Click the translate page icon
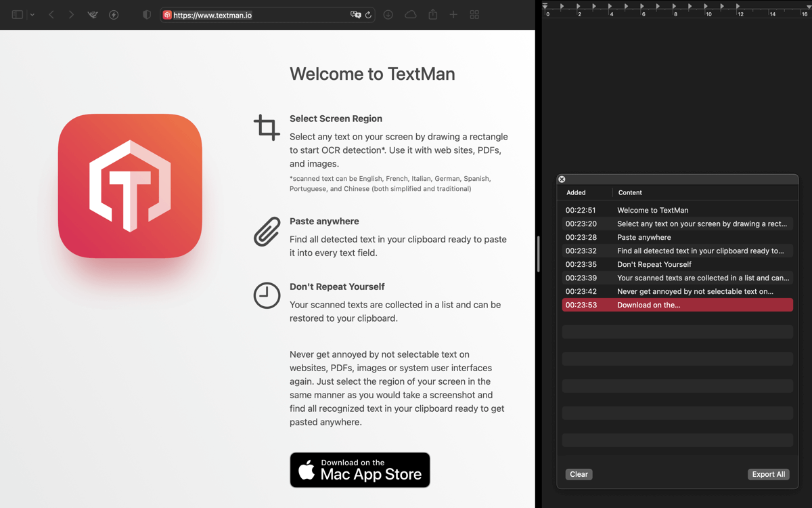 tap(355, 15)
